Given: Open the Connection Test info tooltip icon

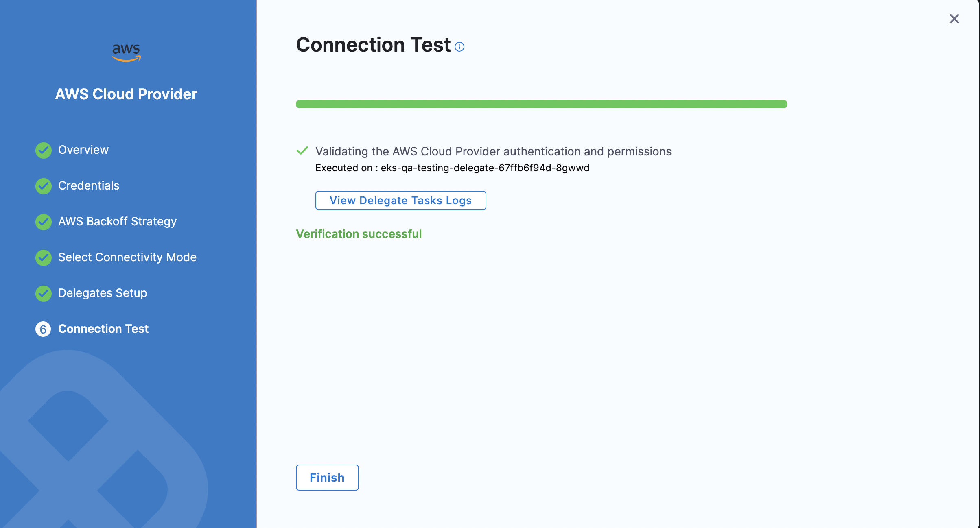Looking at the screenshot, I should click(460, 47).
